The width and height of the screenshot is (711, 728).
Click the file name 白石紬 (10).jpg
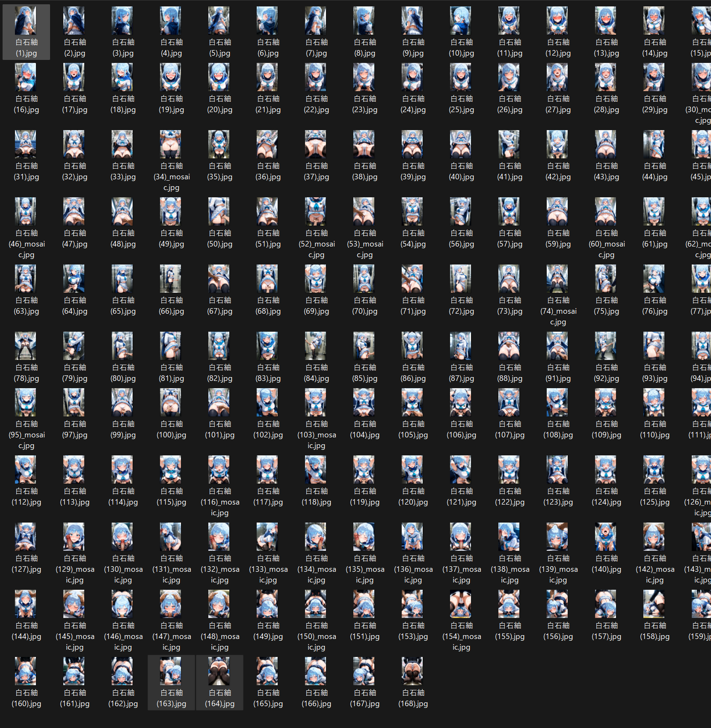coord(461,48)
